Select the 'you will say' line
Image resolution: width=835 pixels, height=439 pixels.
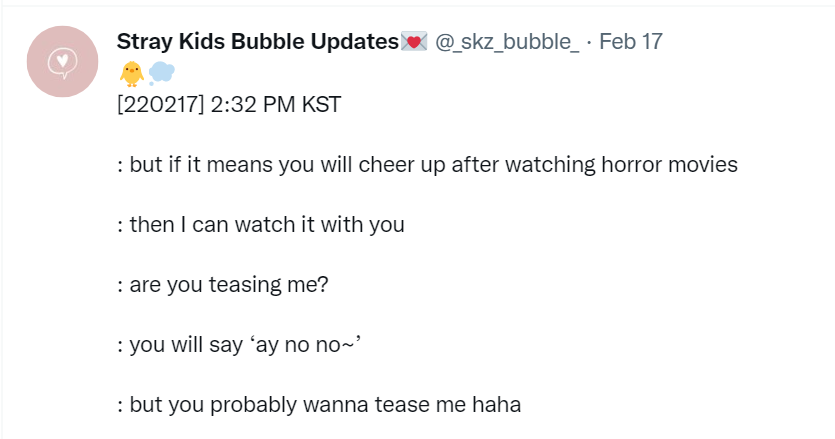point(239,345)
